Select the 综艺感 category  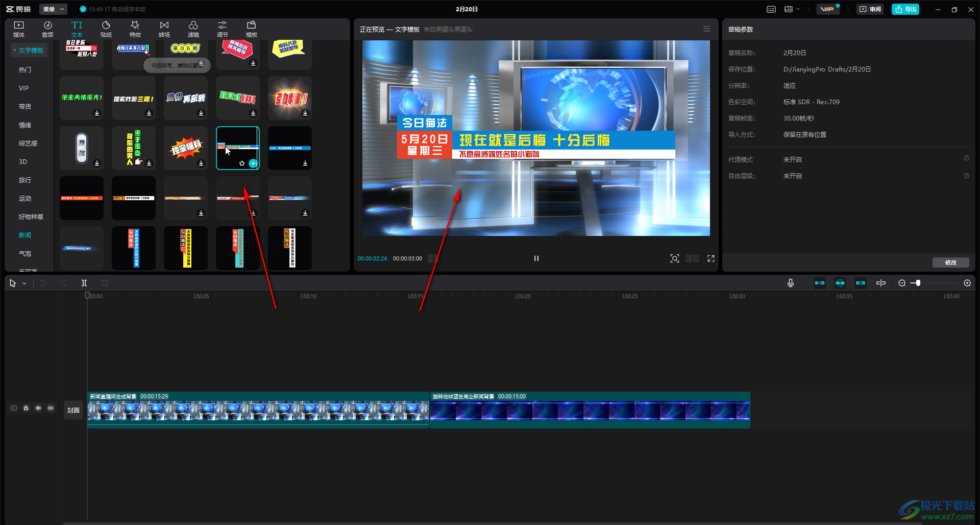(x=28, y=143)
